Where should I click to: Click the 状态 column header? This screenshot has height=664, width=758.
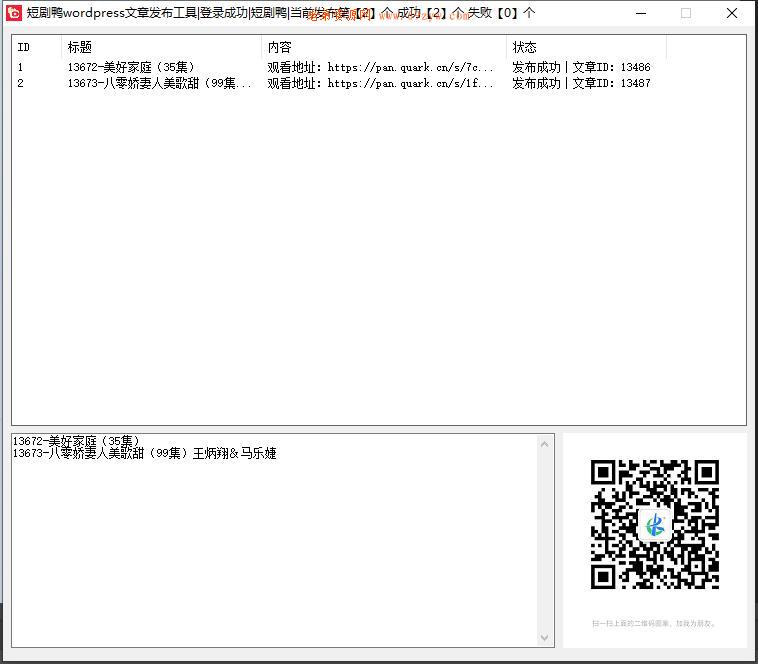(585, 47)
